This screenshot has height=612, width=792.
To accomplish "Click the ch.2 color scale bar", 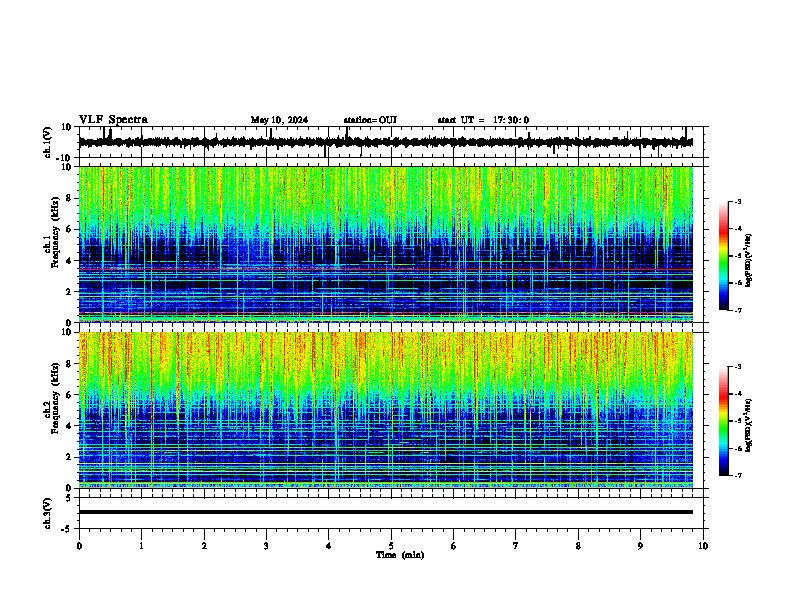I will coord(724,421).
